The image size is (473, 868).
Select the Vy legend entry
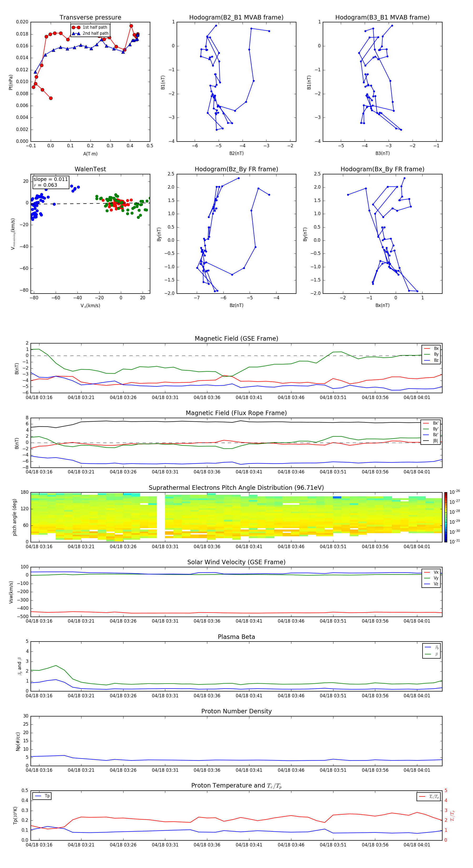431,578
